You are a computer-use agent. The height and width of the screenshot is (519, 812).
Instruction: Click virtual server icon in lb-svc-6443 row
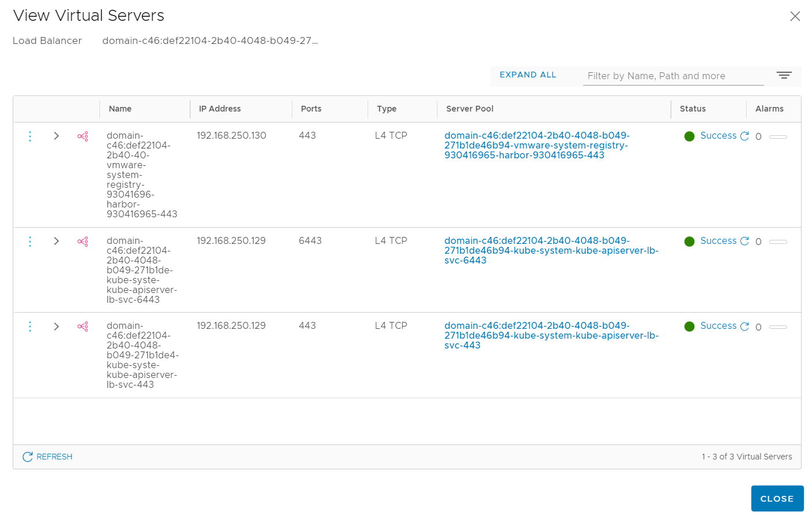click(83, 242)
